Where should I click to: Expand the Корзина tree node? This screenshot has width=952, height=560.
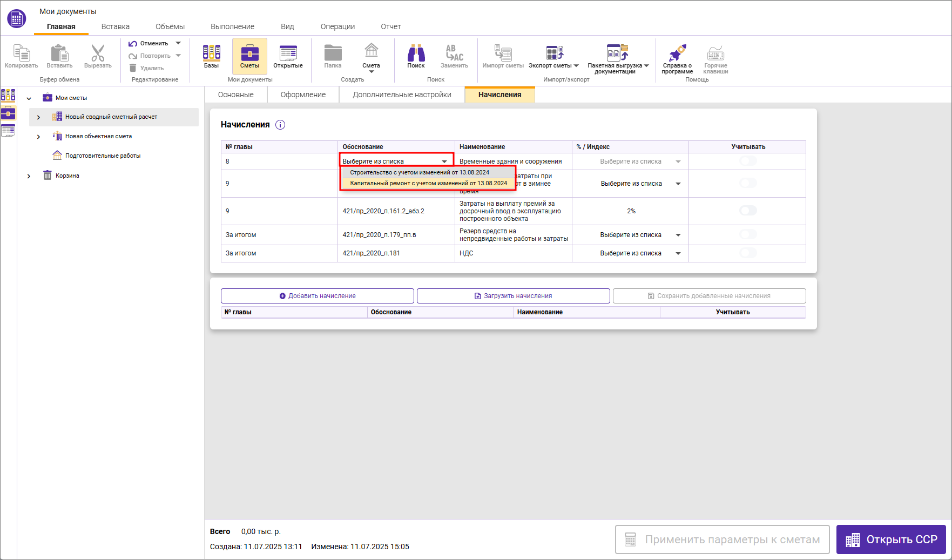pos(29,176)
